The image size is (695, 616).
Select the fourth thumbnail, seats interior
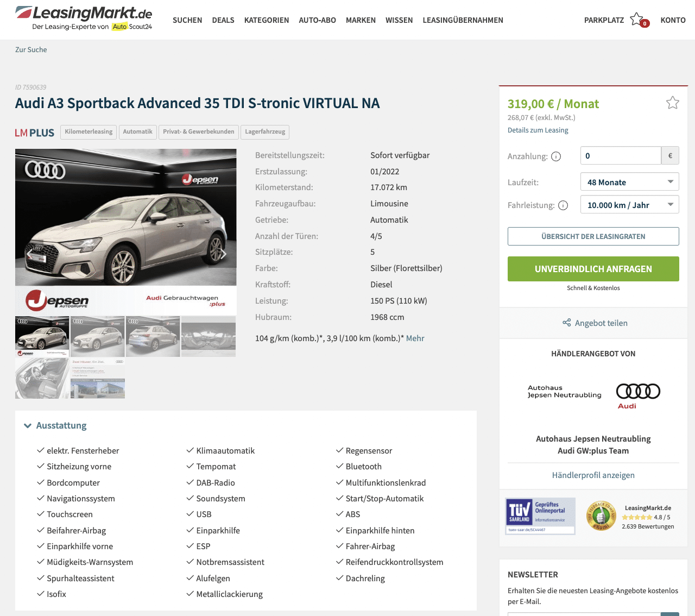click(208, 336)
